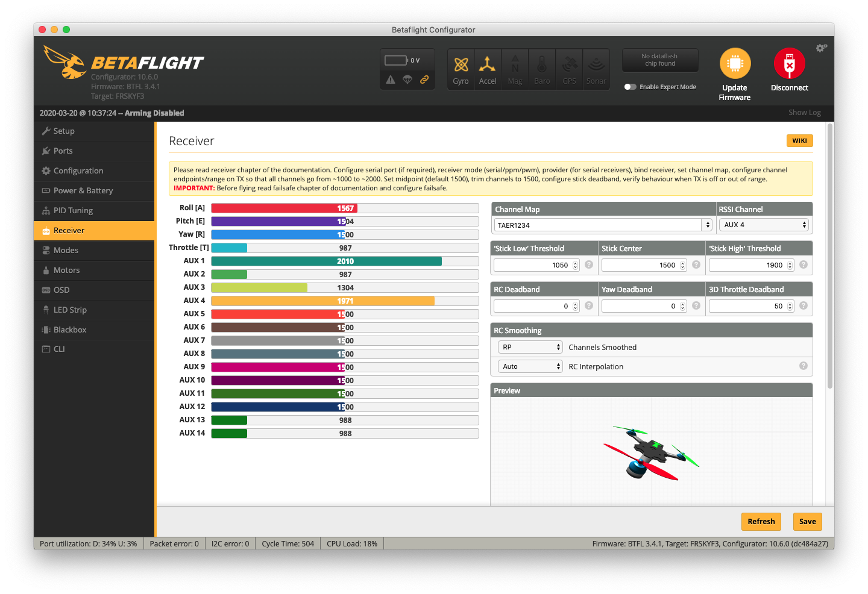
Task: Open the WIKI link button
Action: (x=800, y=140)
